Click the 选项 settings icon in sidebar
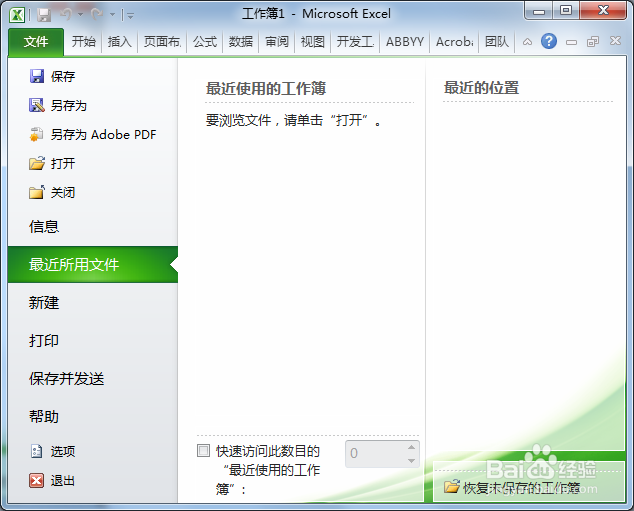The width and height of the screenshot is (634, 511). pyautogui.click(x=37, y=451)
